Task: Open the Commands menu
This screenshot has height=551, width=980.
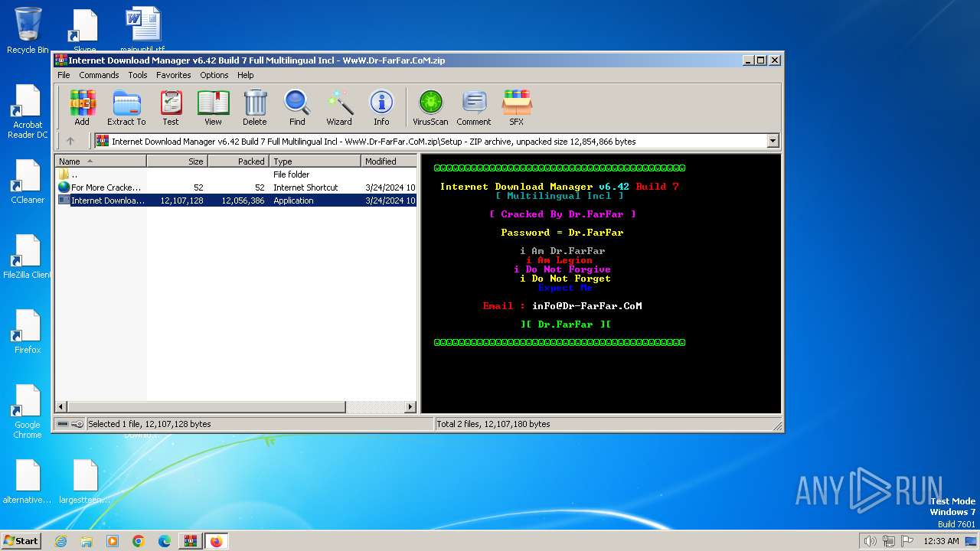Action: (x=99, y=75)
